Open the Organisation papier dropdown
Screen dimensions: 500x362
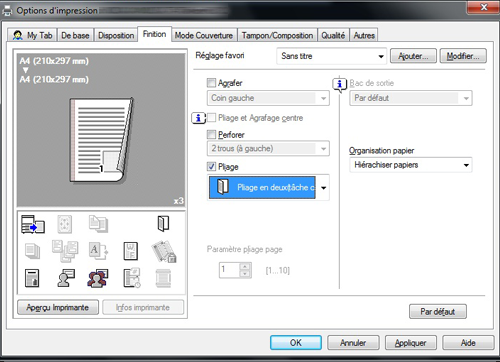411,165
